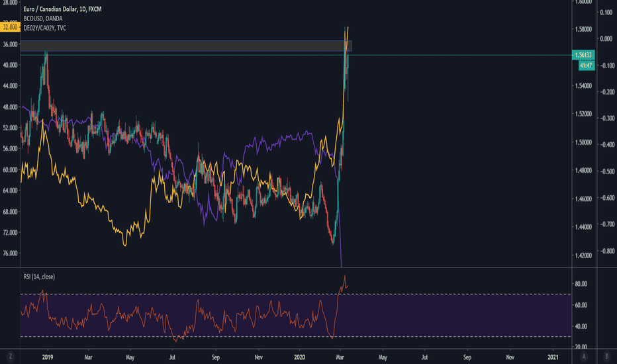The image size is (617, 364).
Task: Click the 2020 date label on time axis
Action: 299,357
